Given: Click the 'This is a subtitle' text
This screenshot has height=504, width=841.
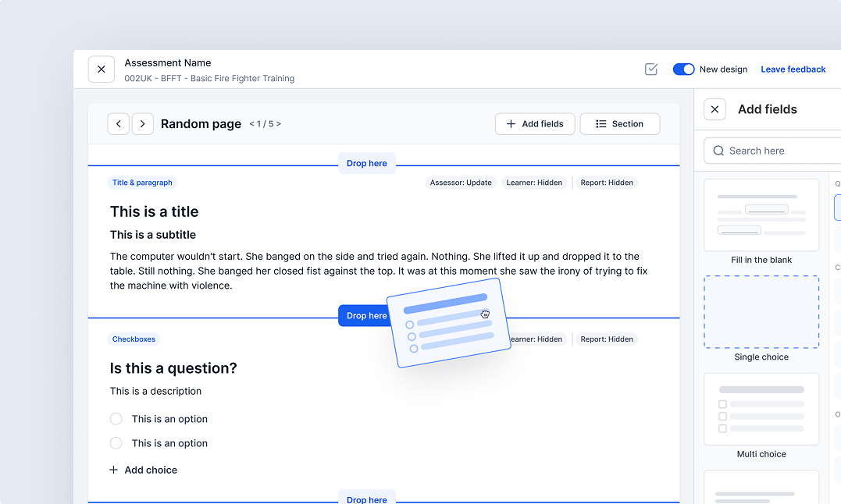Looking at the screenshot, I should coord(153,235).
